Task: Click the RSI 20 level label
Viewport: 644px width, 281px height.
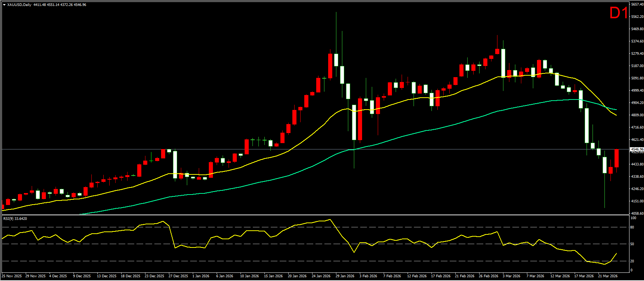Action: [632, 261]
